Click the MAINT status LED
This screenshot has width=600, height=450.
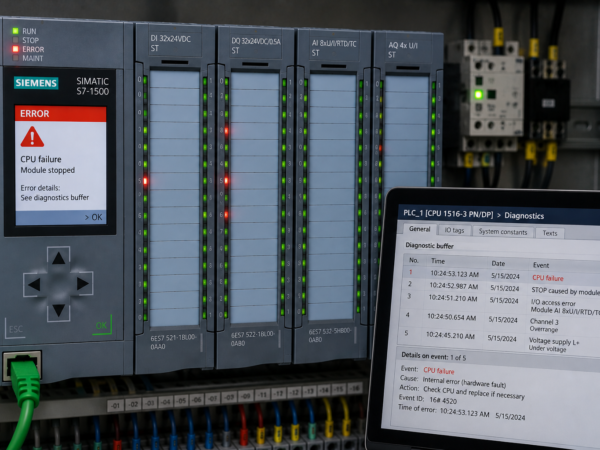point(15,58)
